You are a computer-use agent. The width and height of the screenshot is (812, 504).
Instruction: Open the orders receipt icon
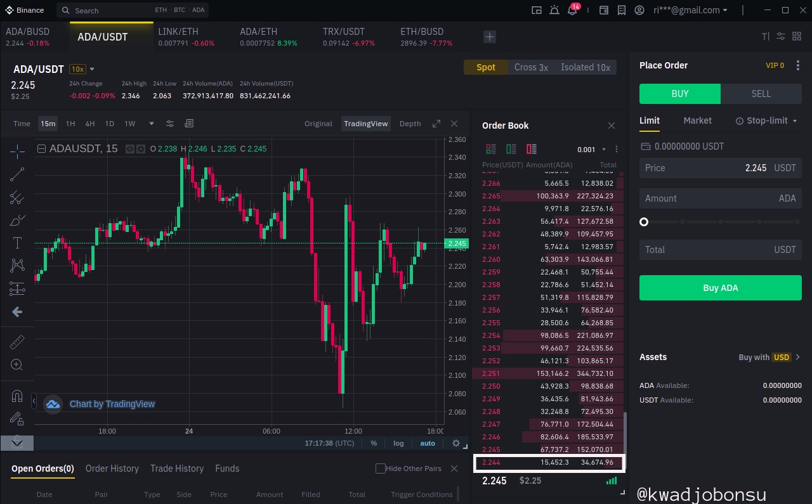pos(622,10)
